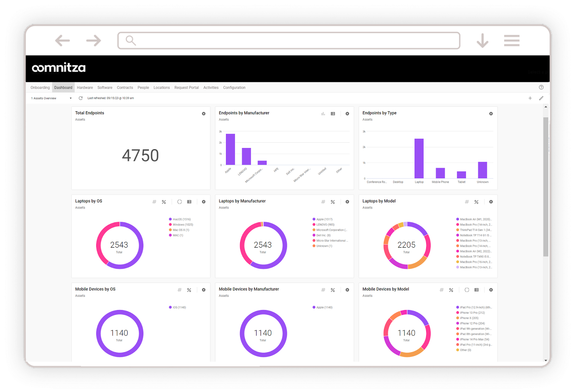Image resolution: width=575 pixels, height=392 pixels.
Task: Switch Endpoints by Manufacturer to table view
Action: [x=333, y=114]
